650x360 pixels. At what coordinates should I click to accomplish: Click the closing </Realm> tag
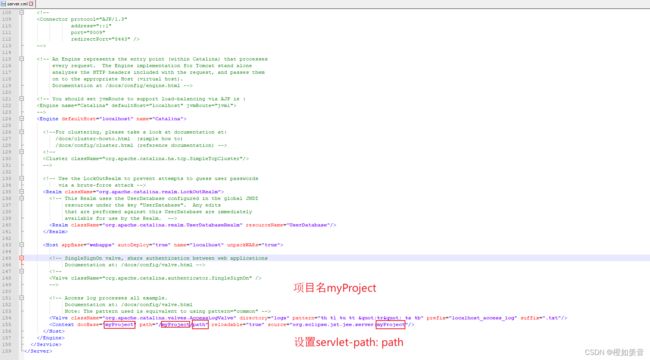(55, 231)
